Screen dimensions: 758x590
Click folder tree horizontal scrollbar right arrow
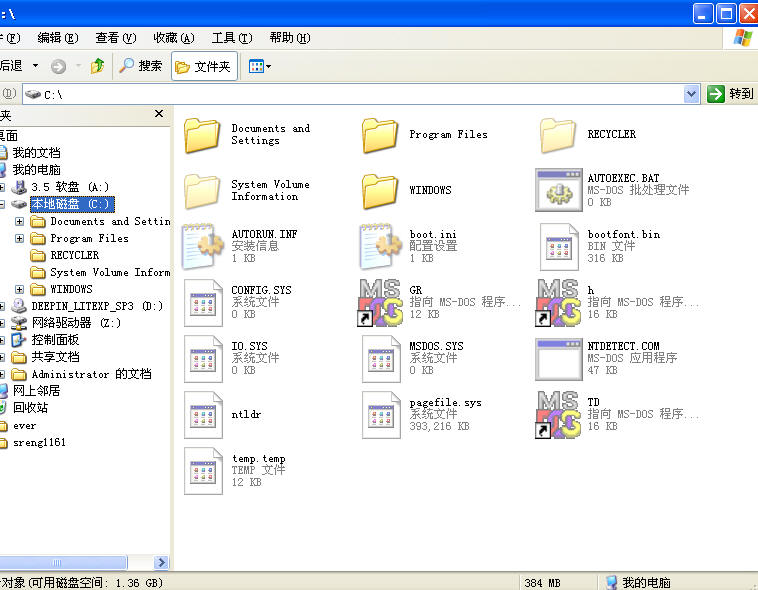pyautogui.click(x=161, y=562)
